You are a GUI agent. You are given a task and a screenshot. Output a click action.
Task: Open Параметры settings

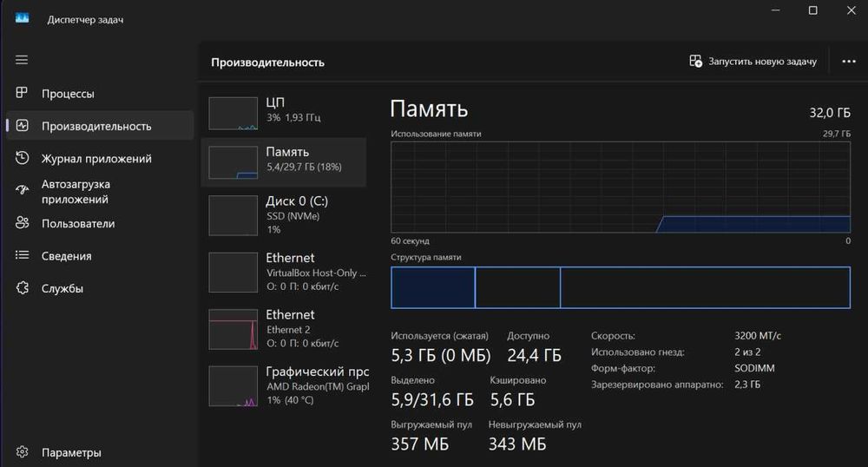pos(100,452)
